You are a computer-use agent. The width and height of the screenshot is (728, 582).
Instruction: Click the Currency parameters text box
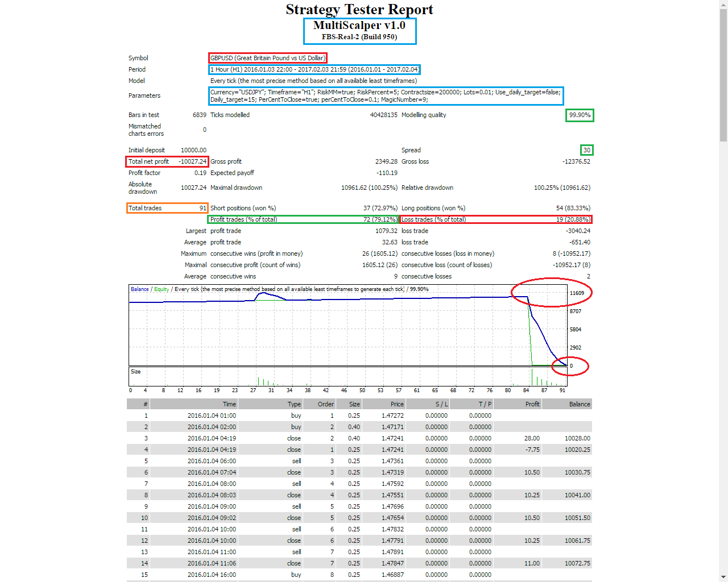click(386, 95)
